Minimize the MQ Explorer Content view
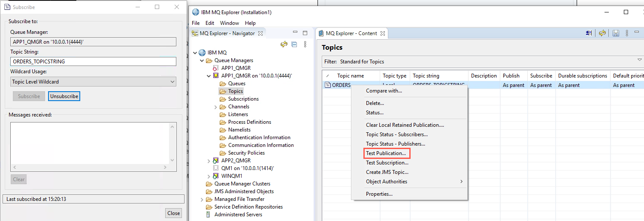This screenshot has width=644, height=221. point(638,33)
